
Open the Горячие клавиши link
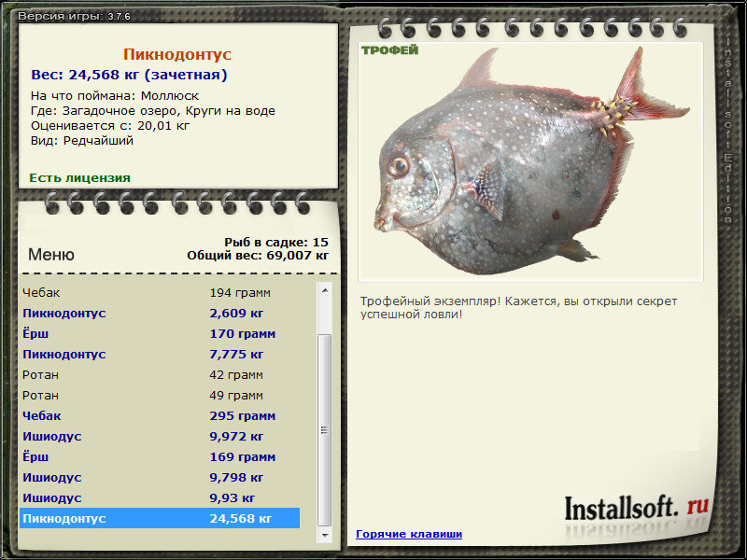pyautogui.click(x=409, y=534)
